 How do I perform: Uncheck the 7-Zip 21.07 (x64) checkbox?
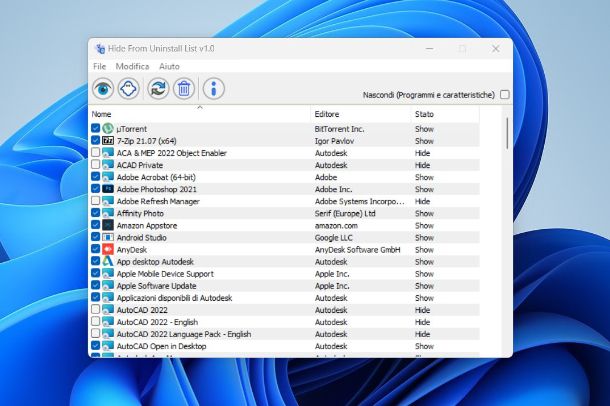click(95, 140)
